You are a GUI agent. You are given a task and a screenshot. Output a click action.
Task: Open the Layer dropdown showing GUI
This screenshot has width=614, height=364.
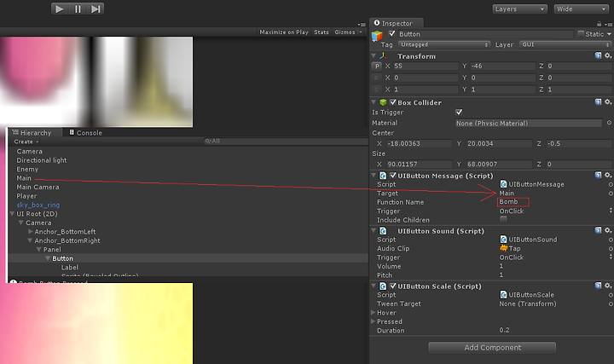point(565,44)
